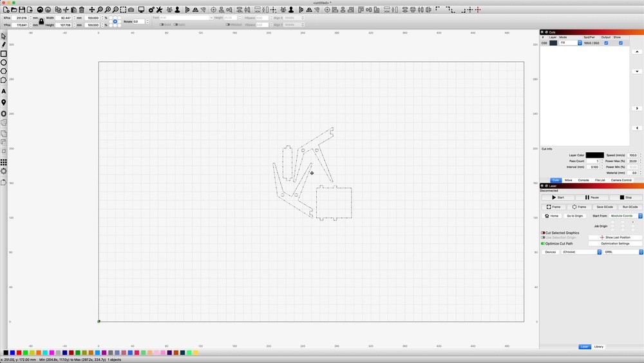Switch to the Console tab
The width and height of the screenshot is (644, 363).
click(583, 180)
